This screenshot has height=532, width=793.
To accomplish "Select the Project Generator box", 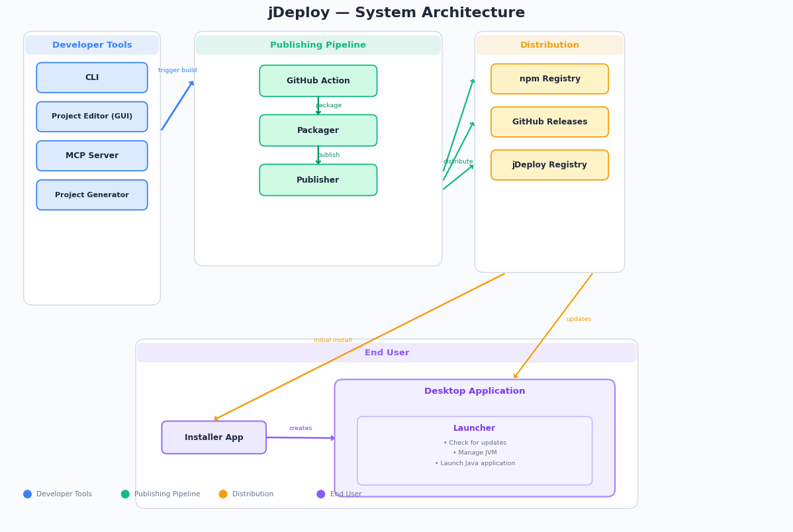I will tap(92, 195).
